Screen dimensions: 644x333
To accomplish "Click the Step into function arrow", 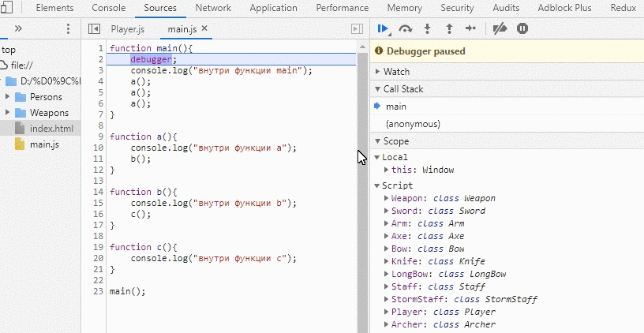I will click(428, 28).
